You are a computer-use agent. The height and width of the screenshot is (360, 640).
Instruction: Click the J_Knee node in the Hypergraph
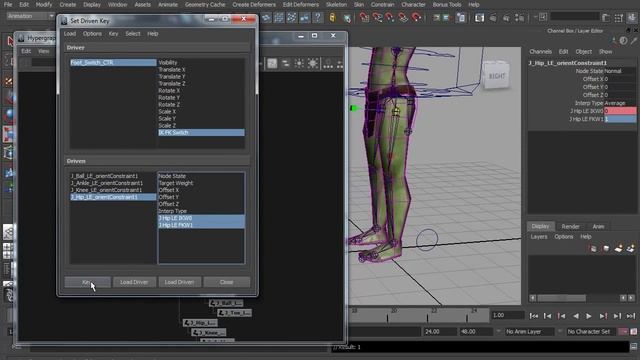click(x=209, y=333)
